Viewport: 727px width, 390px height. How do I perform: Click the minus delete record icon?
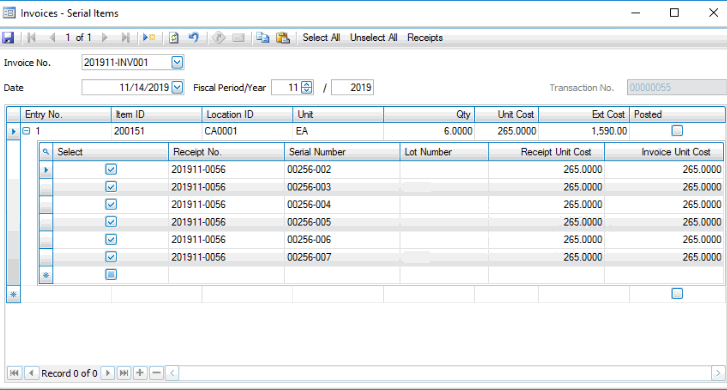[x=157, y=373]
